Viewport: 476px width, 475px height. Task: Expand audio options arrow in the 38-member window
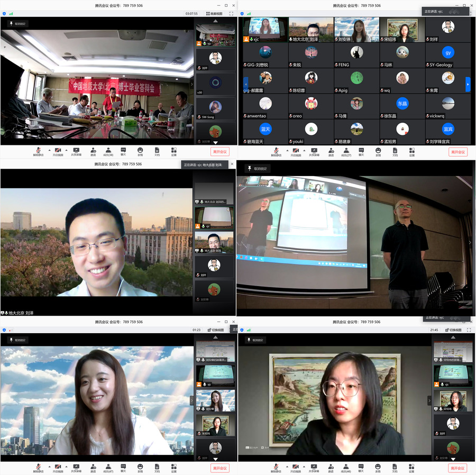click(x=48, y=150)
